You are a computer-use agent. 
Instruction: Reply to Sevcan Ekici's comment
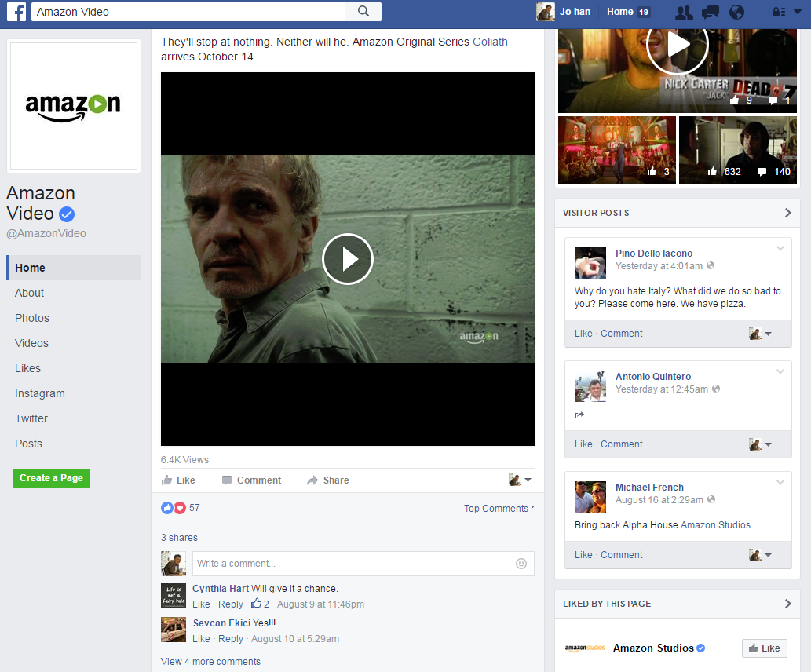231,639
